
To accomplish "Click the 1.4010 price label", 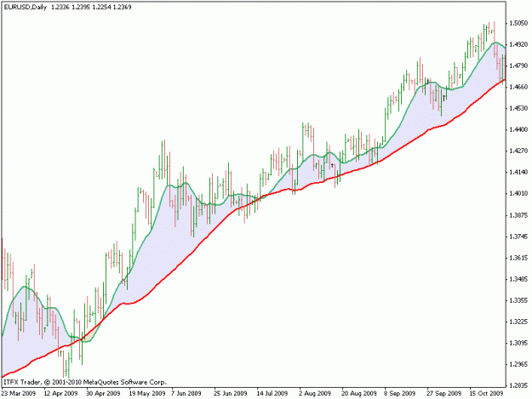I will [518, 194].
